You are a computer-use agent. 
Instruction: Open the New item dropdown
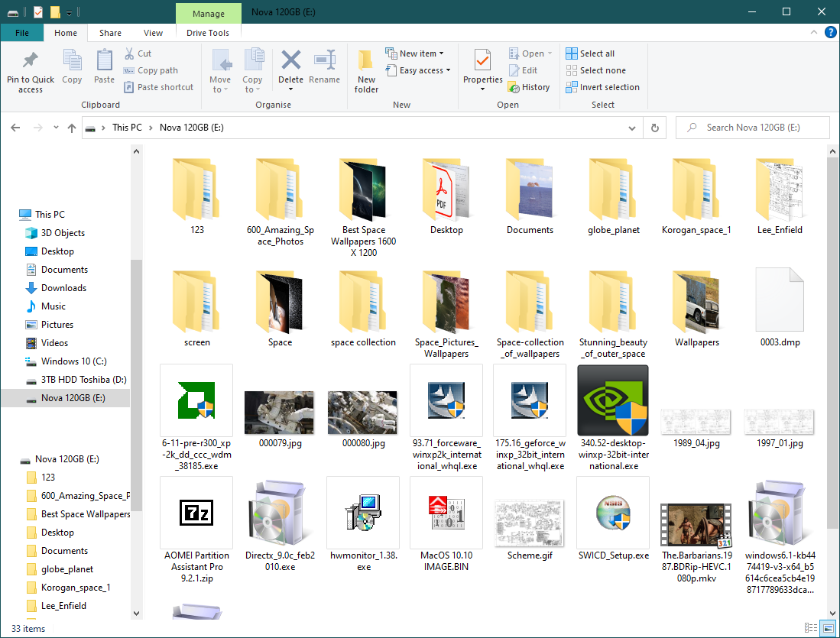pyautogui.click(x=415, y=53)
